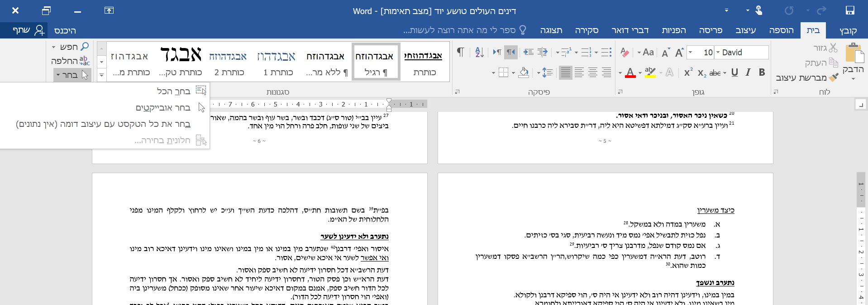
Task: Click the Sort (A-Z) icon
Action: pyautogui.click(x=480, y=52)
